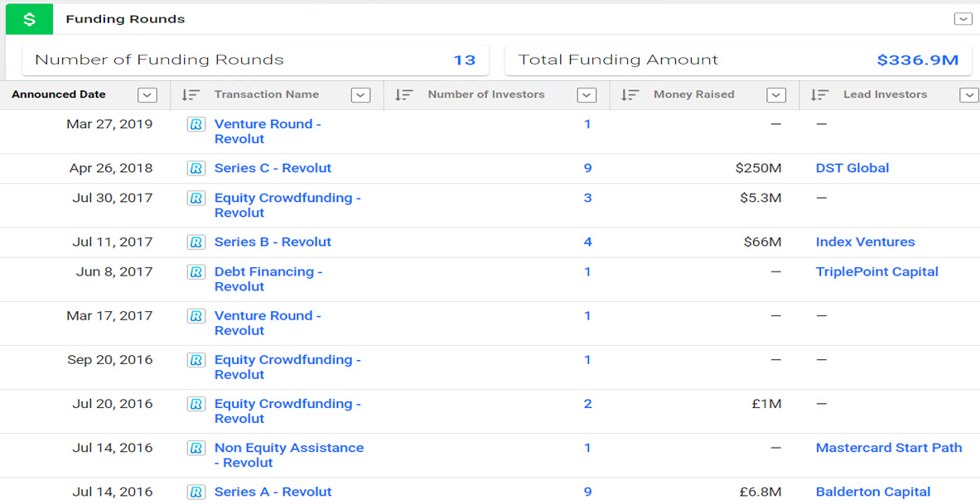980x504 pixels.
Task: Open the Lead Investors column filter dropdown
Action: coord(968,94)
